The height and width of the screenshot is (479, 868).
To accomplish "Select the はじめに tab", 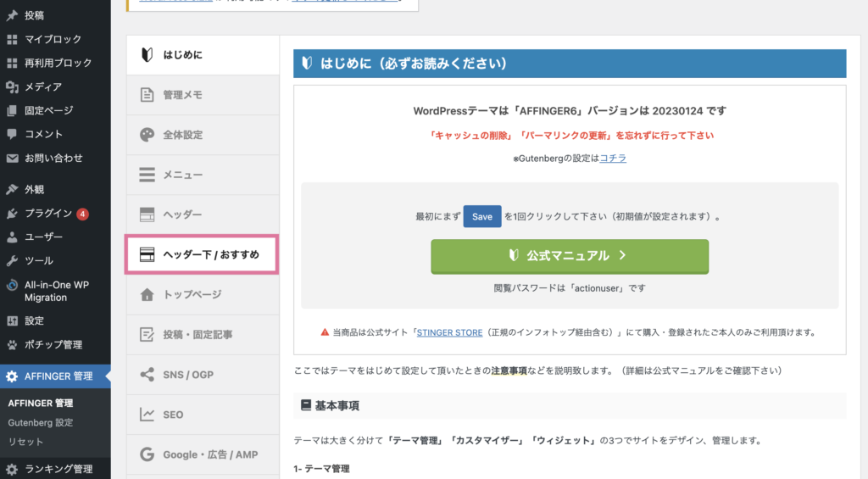I will 203,55.
